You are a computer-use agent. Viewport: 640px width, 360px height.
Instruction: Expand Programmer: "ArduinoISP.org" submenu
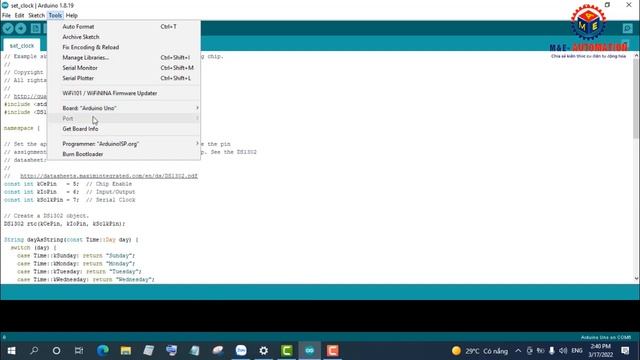124,144
